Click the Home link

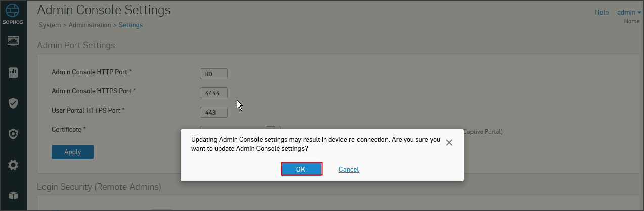point(632,21)
